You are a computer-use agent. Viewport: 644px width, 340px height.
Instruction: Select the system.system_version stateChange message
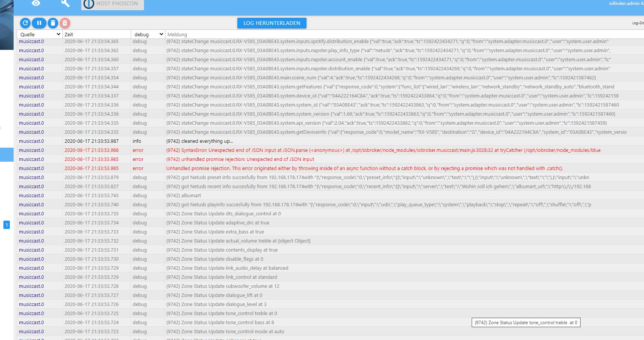(x=391, y=114)
